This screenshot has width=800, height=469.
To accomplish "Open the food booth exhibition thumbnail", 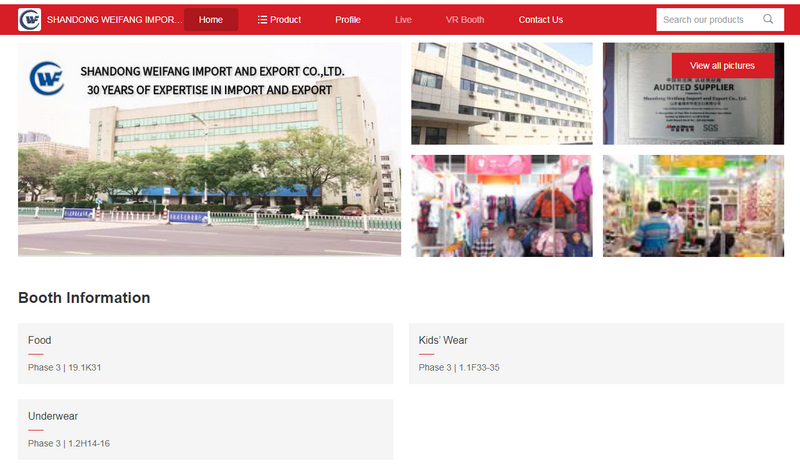I will point(693,206).
